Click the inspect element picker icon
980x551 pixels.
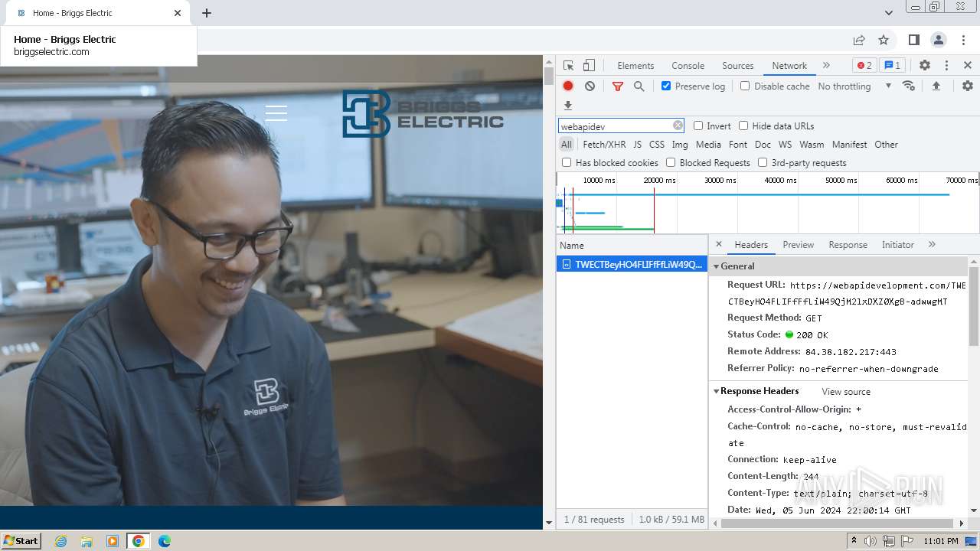[568, 65]
